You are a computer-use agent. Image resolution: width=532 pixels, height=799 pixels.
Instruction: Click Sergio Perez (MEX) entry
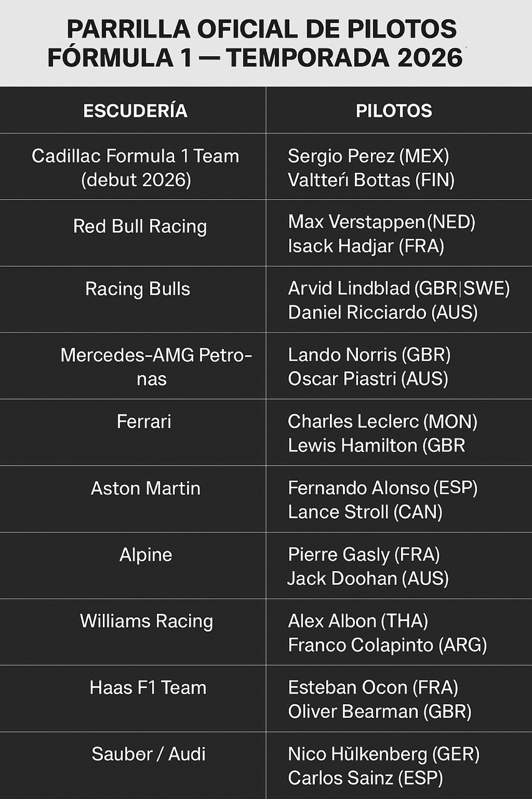pyautogui.click(x=368, y=156)
